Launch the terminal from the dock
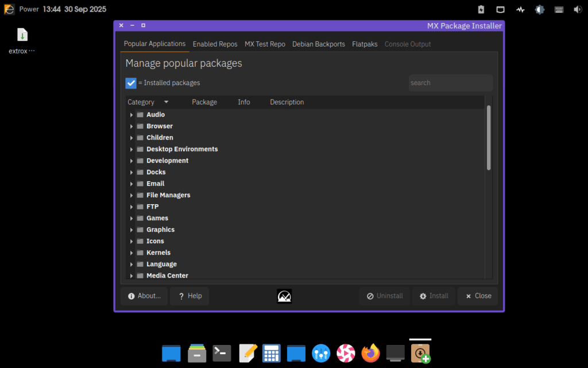The height and width of the screenshot is (368, 588). pos(222,353)
